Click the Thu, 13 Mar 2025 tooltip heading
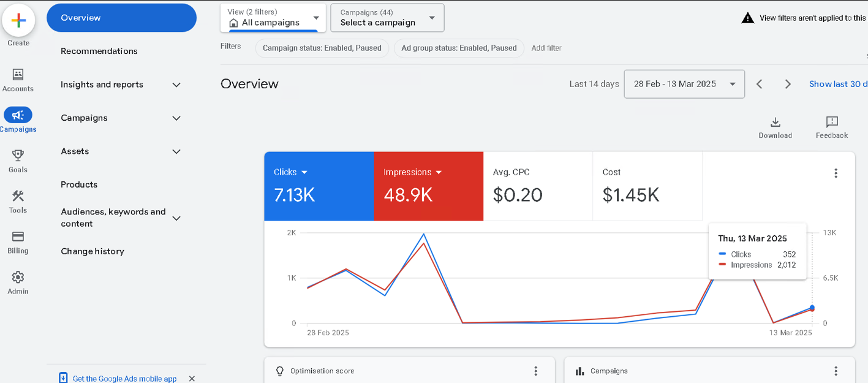This screenshot has width=868, height=383. tap(752, 238)
